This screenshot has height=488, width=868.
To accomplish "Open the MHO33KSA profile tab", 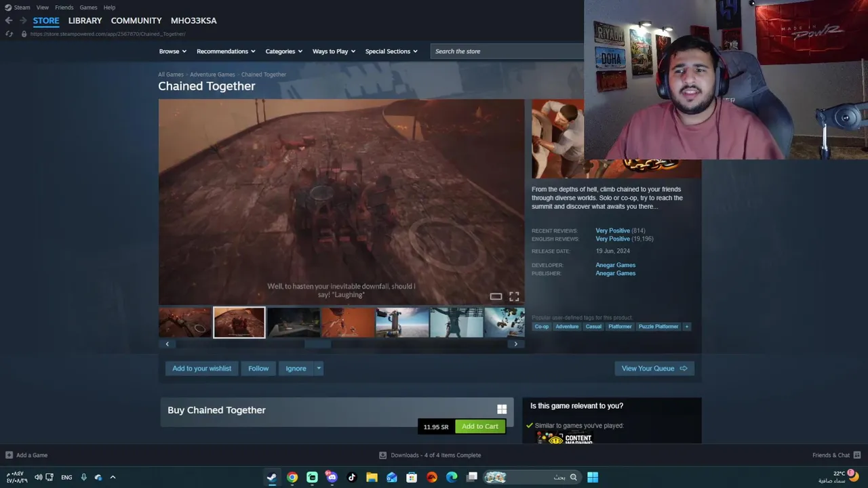I will [x=194, y=20].
